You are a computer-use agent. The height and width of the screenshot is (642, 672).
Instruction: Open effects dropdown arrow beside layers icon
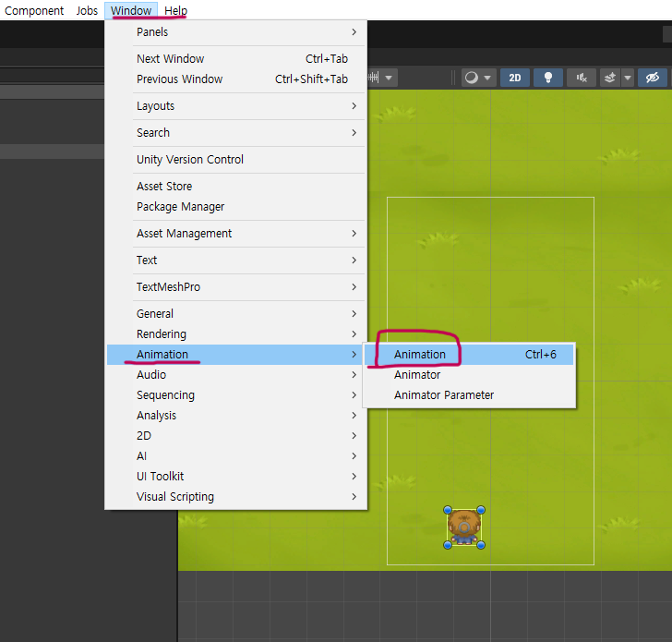(627, 78)
